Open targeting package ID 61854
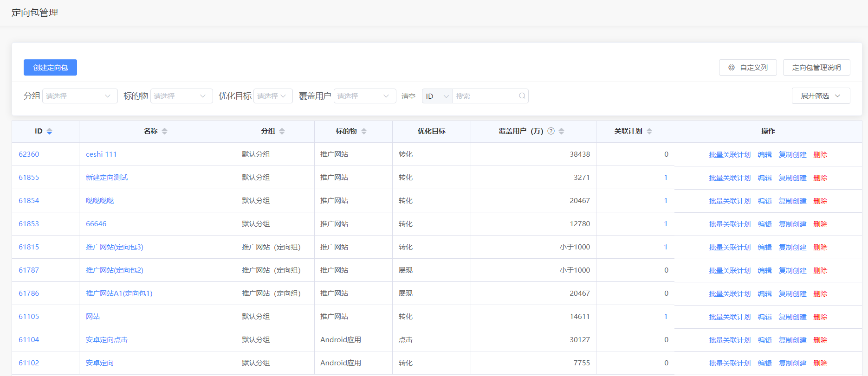The width and height of the screenshot is (868, 376). tap(29, 201)
